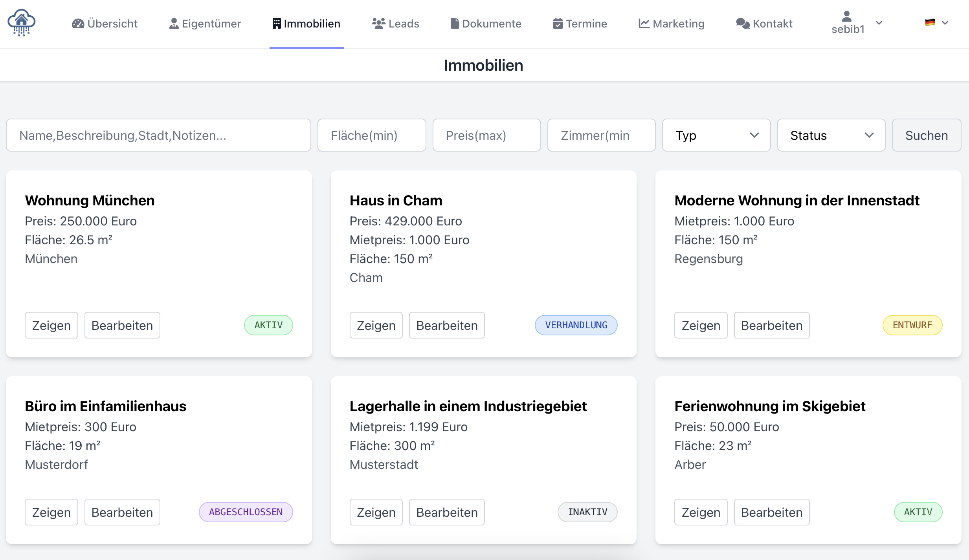Click the Übersicht dashboard gauge icon
This screenshot has height=560, width=969.
[78, 24]
